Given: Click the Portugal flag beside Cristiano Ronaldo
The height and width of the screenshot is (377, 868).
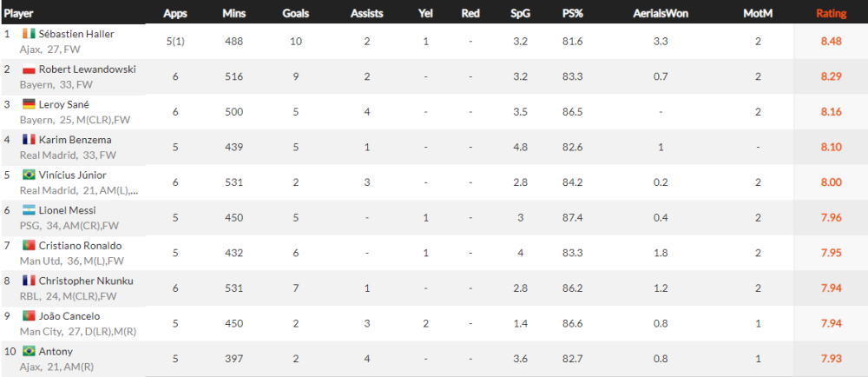Looking at the screenshot, I should [29, 246].
